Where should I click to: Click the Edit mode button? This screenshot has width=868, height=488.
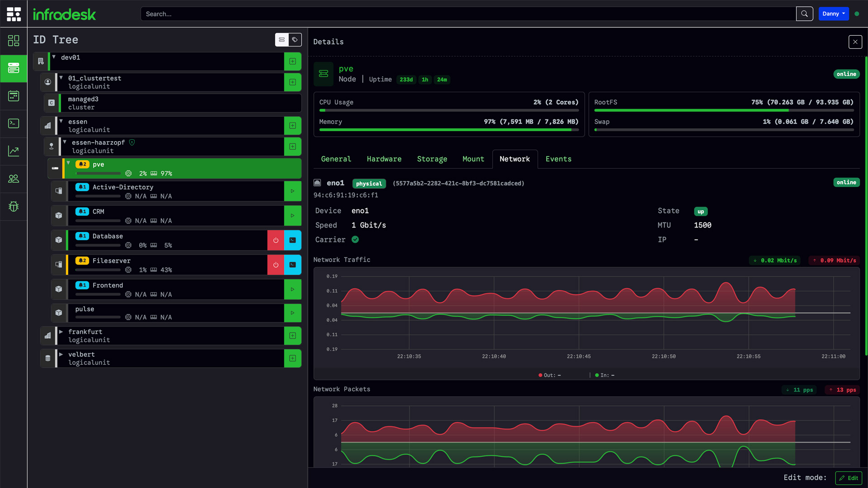click(849, 478)
